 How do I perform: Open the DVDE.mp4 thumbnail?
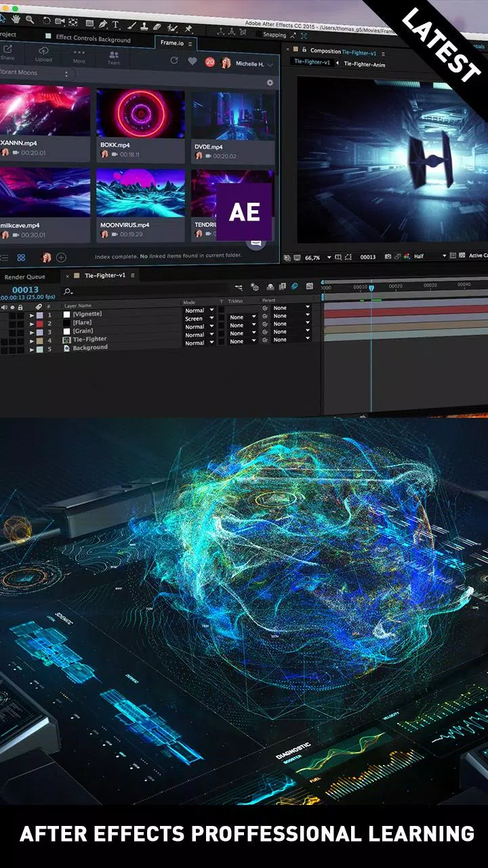pos(232,116)
